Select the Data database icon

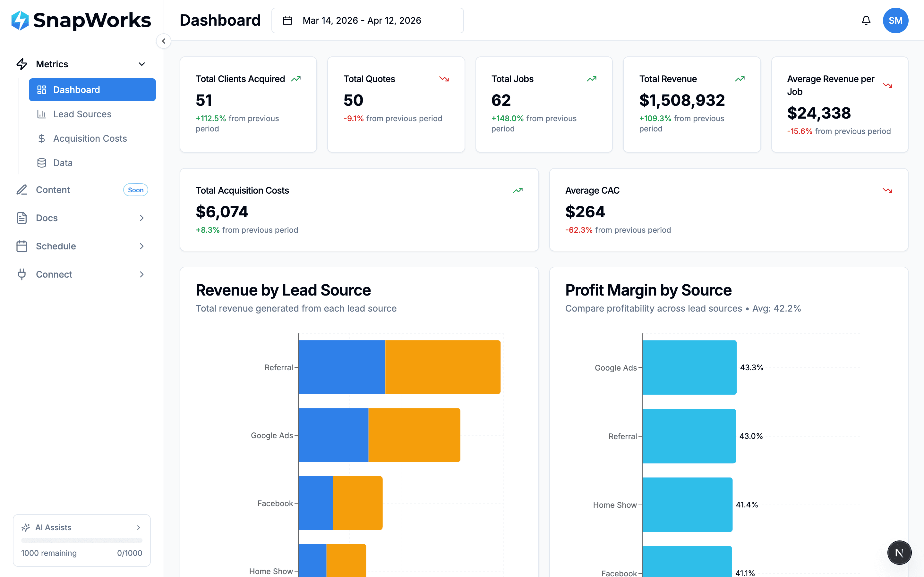[x=42, y=163]
